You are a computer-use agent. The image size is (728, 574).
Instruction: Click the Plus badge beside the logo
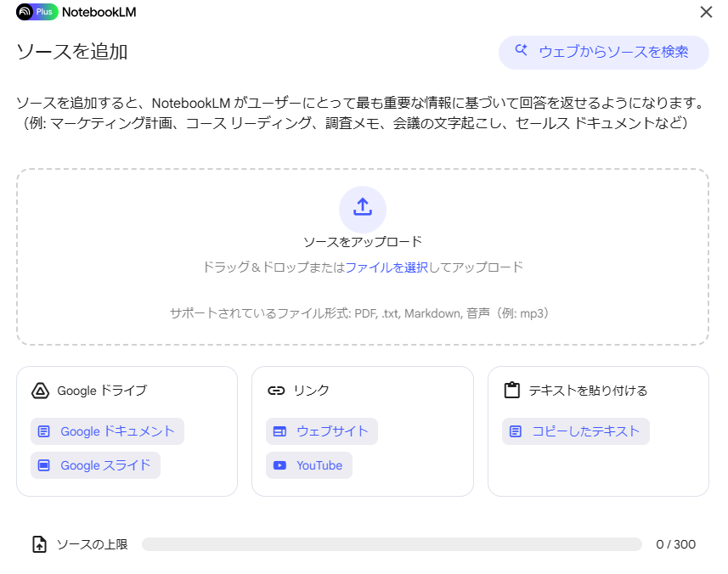click(x=46, y=12)
